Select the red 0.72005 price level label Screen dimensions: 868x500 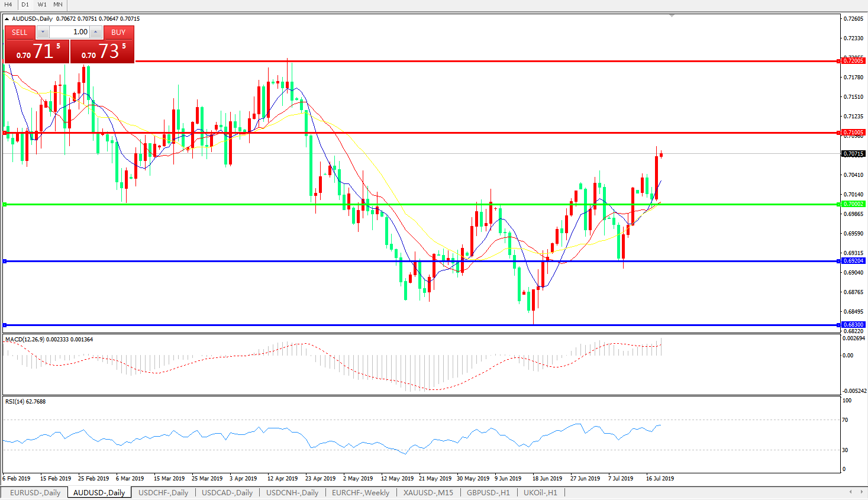[x=853, y=61]
